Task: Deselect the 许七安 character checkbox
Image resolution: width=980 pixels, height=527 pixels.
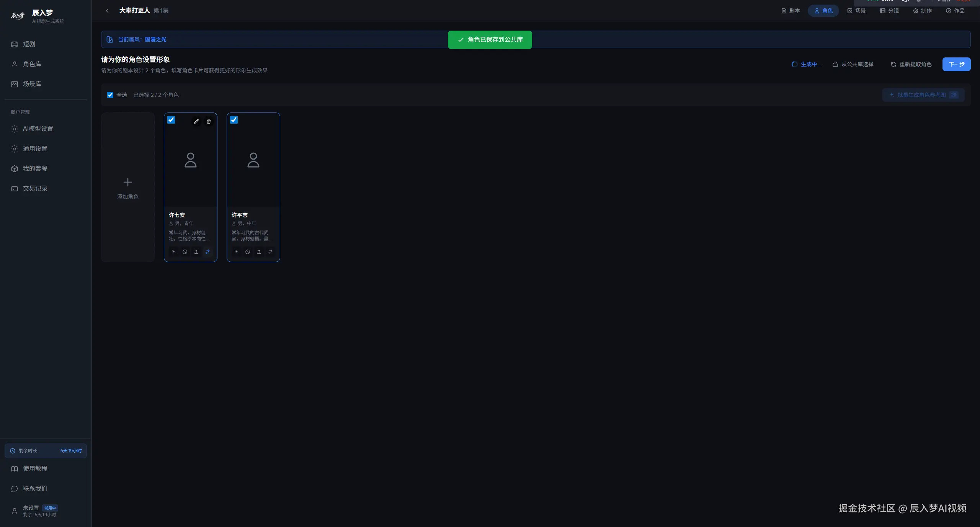Action: 171,120
